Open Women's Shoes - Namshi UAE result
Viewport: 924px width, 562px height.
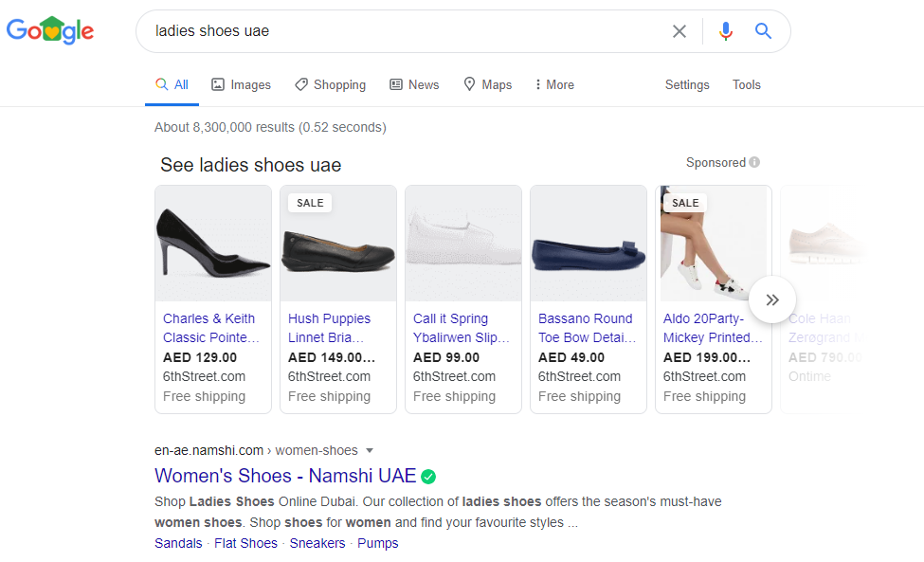pos(285,476)
